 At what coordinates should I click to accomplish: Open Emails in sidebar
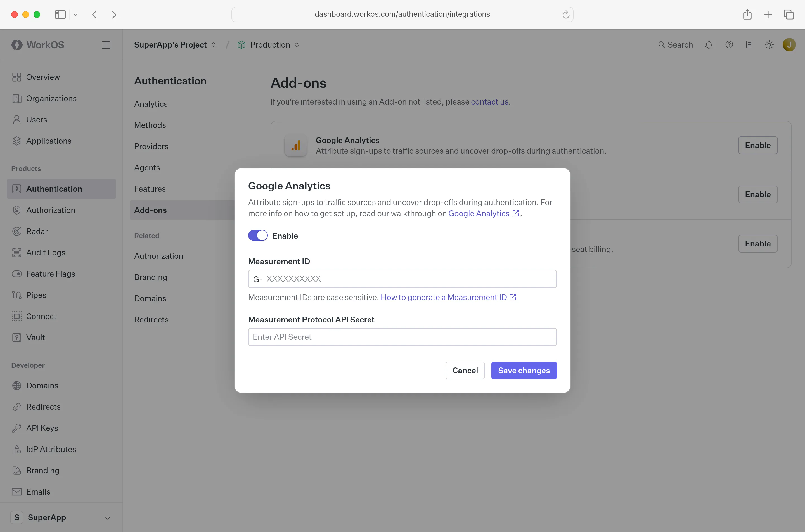click(61, 492)
